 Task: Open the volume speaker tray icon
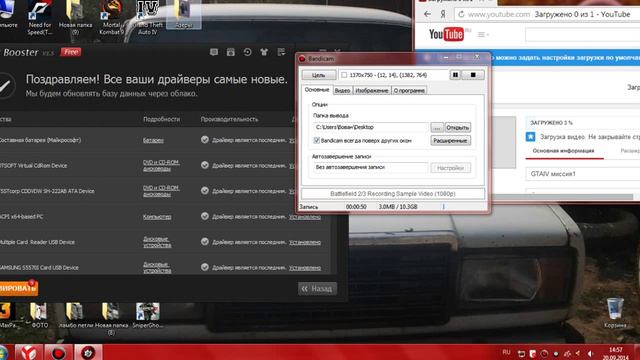click(590, 353)
